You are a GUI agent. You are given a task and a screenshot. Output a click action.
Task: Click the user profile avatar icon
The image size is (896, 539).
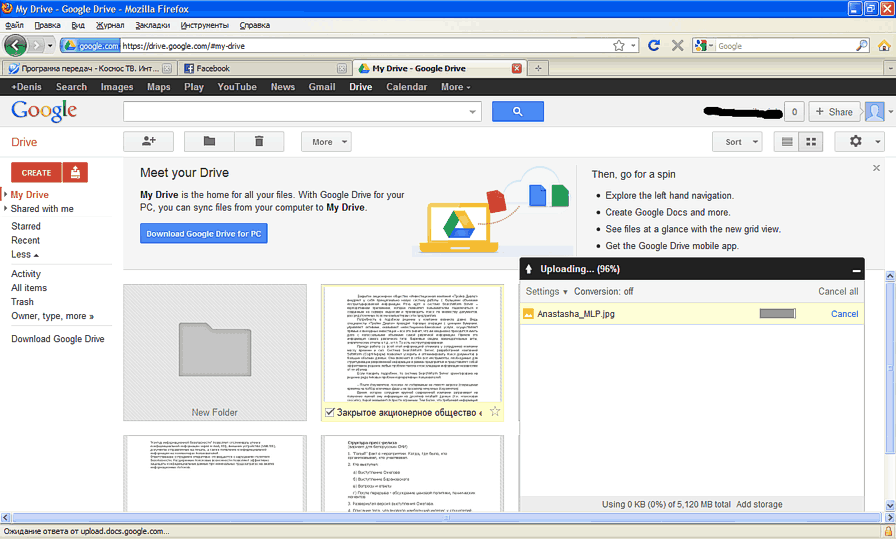875,111
